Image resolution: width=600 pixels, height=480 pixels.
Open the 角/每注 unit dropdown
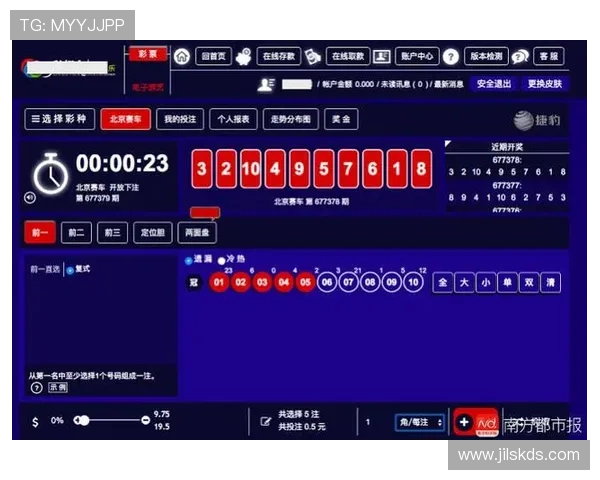[419, 422]
